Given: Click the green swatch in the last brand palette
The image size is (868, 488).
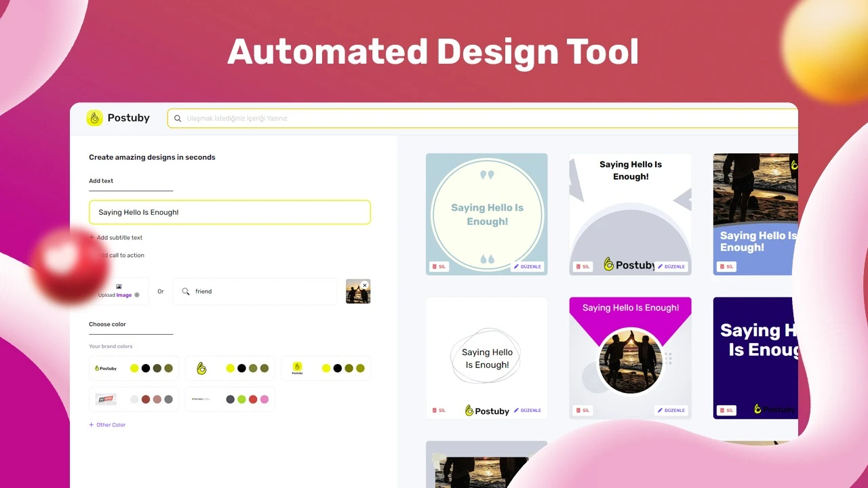Looking at the screenshot, I should (x=241, y=399).
